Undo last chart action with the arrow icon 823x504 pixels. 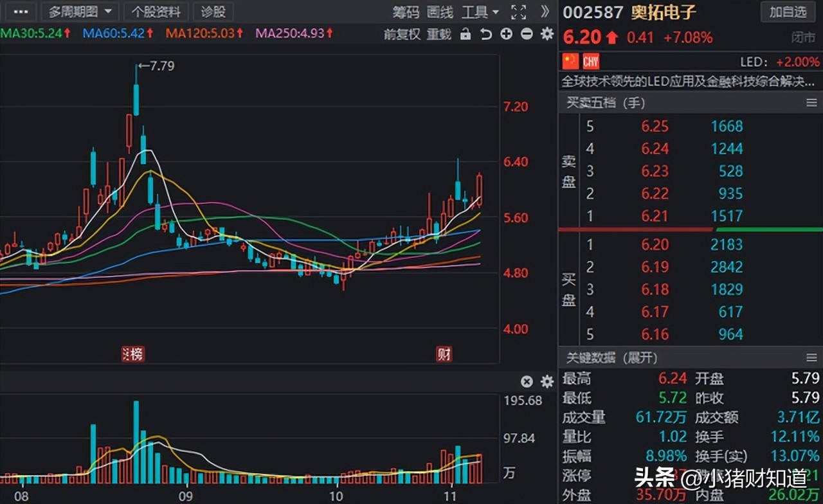[485, 33]
